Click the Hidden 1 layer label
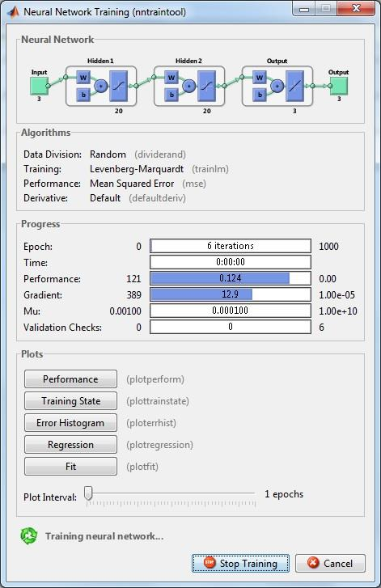The image size is (381, 588). 100,61
